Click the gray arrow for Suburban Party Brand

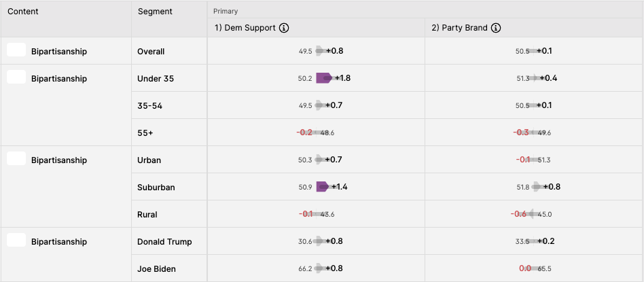pyautogui.click(x=537, y=187)
